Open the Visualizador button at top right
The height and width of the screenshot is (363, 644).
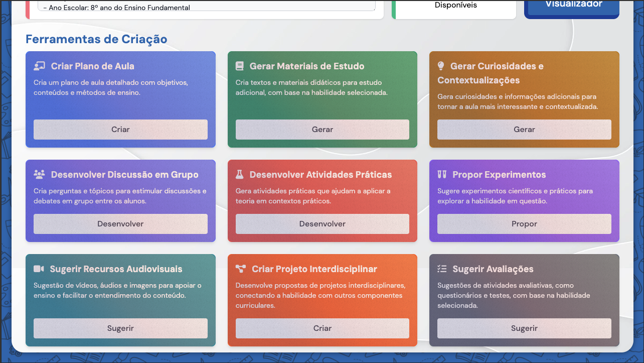point(571,6)
